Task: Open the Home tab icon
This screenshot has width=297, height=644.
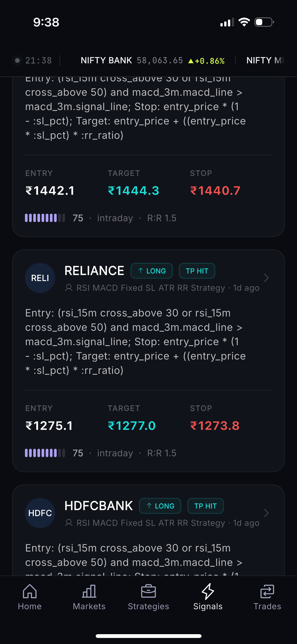Action: click(x=30, y=591)
